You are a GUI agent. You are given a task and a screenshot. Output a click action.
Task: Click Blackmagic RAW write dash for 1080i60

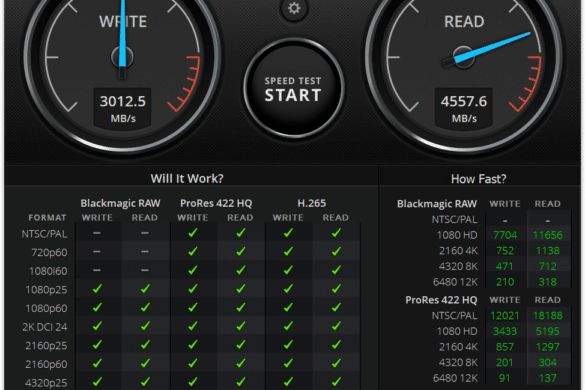click(x=97, y=270)
